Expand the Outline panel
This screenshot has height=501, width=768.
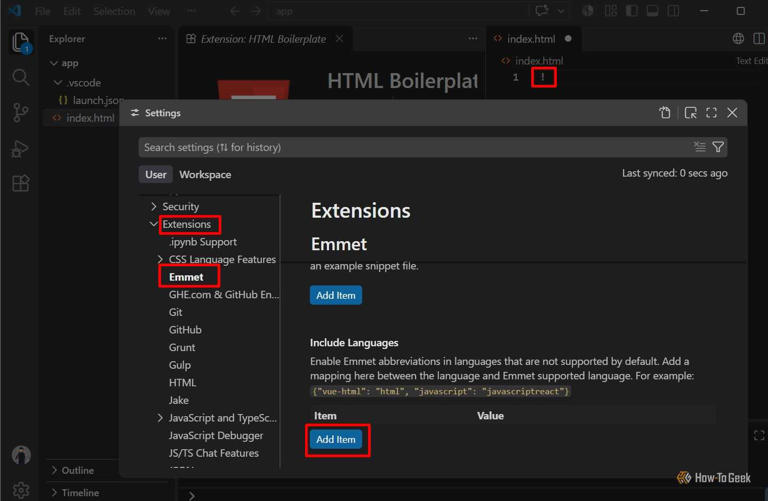[54, 470]
